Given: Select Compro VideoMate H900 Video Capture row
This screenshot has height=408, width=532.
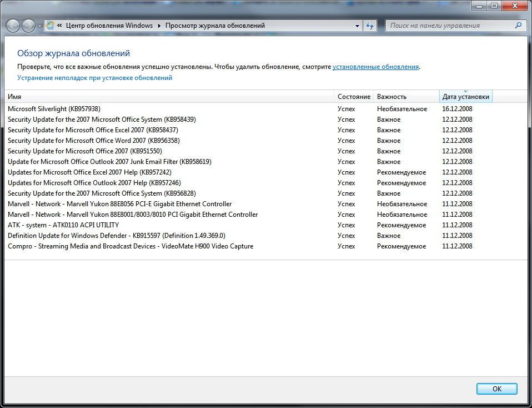Looking at the screenshot, I should tap(266, 246).
